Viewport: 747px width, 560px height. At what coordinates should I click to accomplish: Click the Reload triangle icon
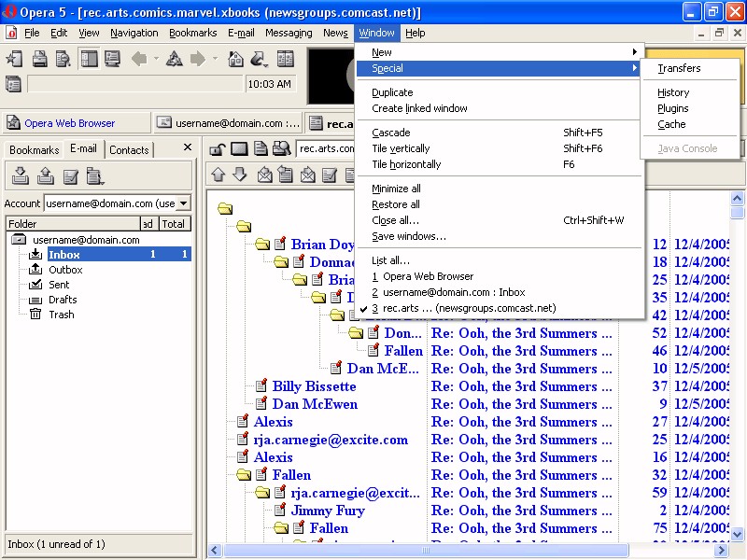[x=174, y=59]
